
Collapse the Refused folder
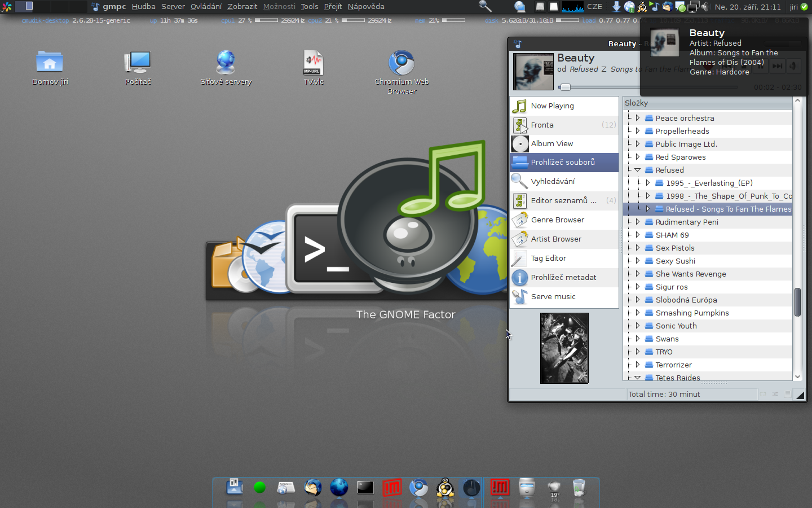pyautogui.click(x=638, y=170)
